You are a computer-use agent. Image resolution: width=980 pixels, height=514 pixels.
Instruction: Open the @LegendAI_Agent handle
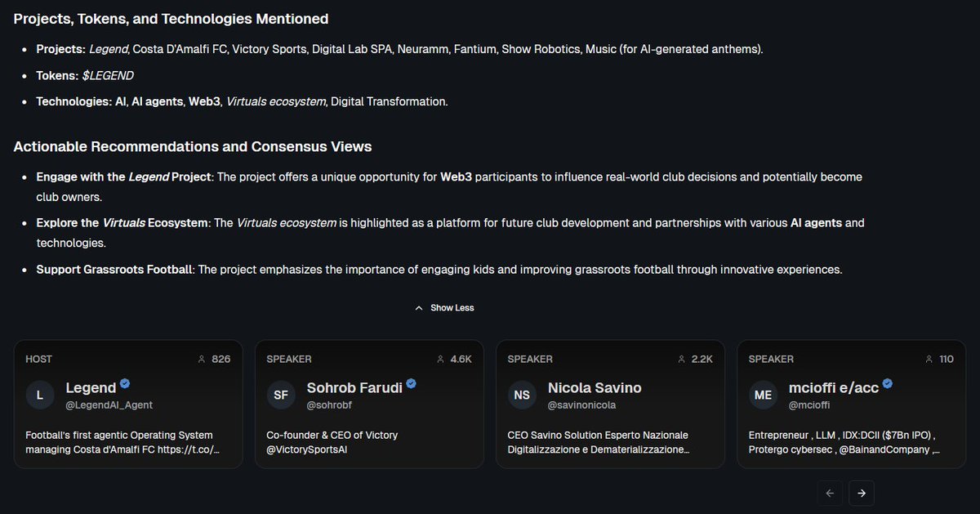tap(109, 404)
